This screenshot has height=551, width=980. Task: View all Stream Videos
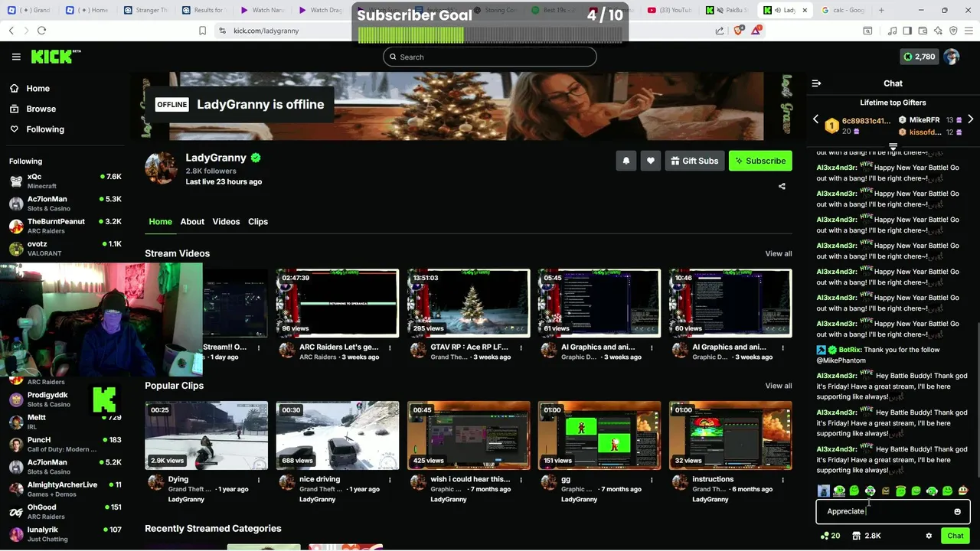coord(779,253)
